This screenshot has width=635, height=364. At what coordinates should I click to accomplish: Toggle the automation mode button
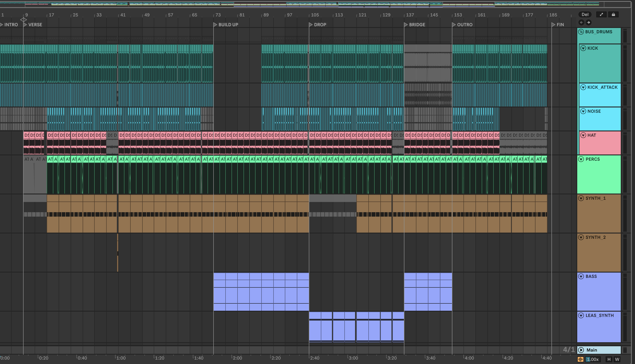pos(601,14)
